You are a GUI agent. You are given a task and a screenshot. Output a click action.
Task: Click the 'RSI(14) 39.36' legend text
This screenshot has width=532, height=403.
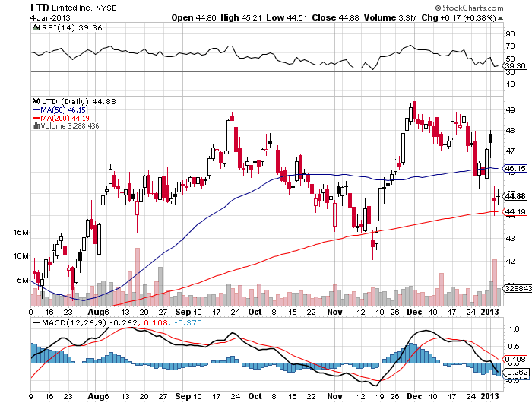click(x=72, y=28)
